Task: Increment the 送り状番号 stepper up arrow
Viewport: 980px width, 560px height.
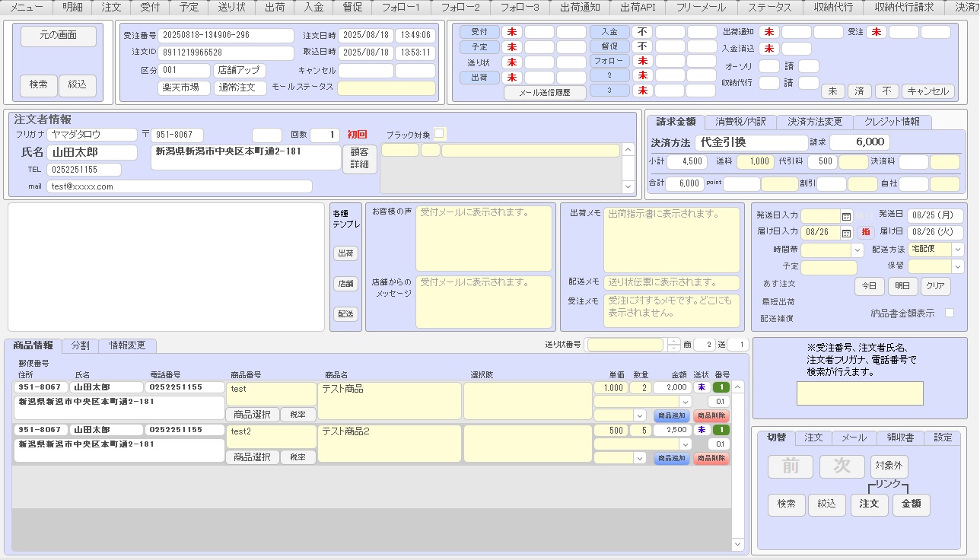Action: 673,341
